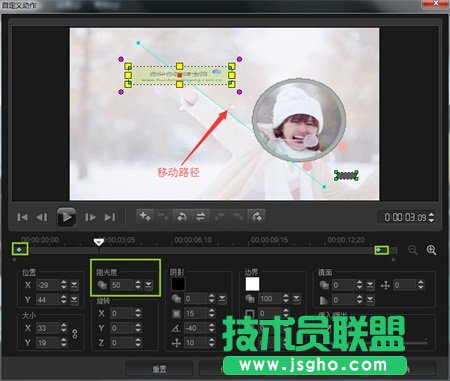
Task: Select the first keyframe on the timeline
Action: click(x=20, y=249)
